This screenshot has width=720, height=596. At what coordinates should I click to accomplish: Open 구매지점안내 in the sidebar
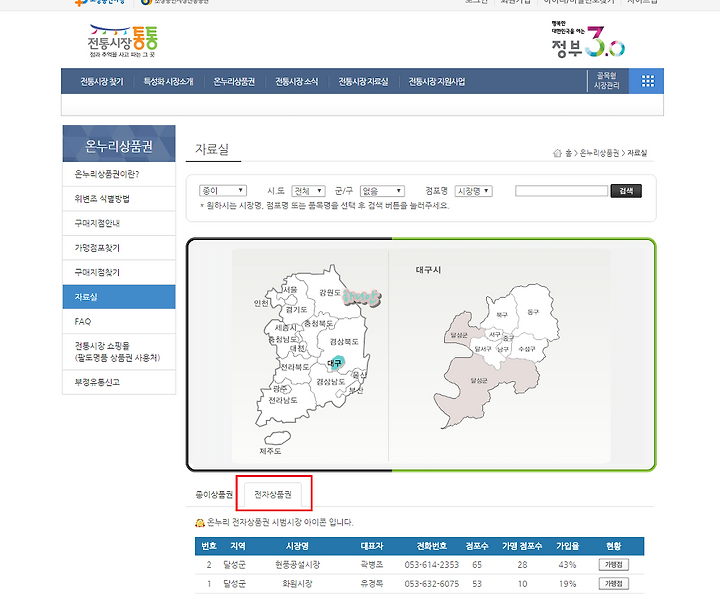coord(119,223)
